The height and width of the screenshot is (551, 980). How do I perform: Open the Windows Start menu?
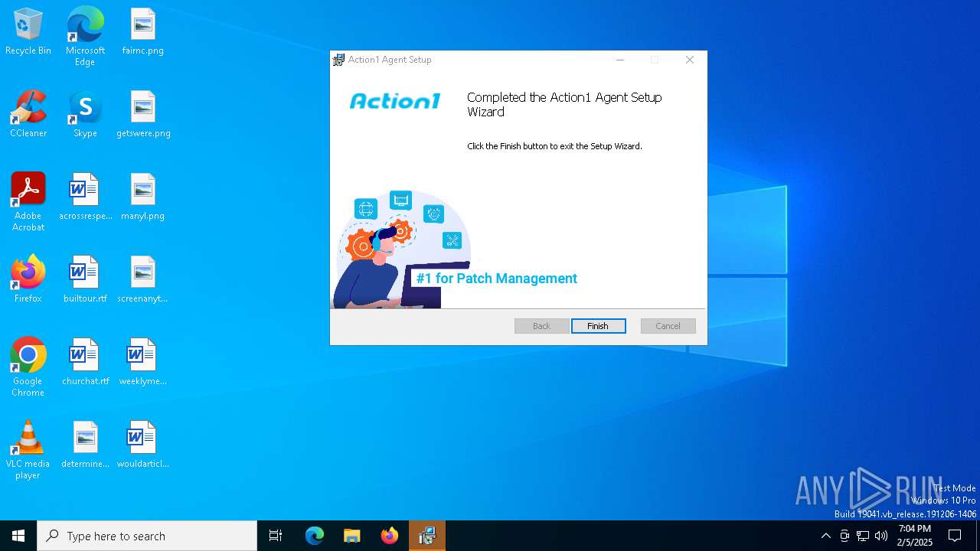coord(18,536)
